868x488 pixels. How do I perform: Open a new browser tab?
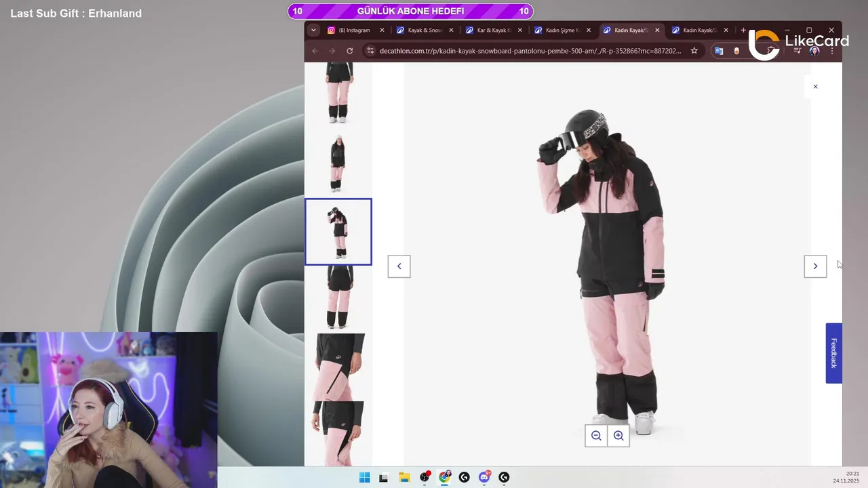(743, 30)
